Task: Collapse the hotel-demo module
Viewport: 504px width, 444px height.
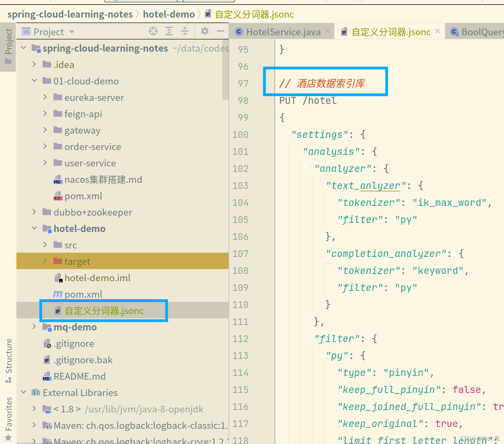Action: point(34,228)
